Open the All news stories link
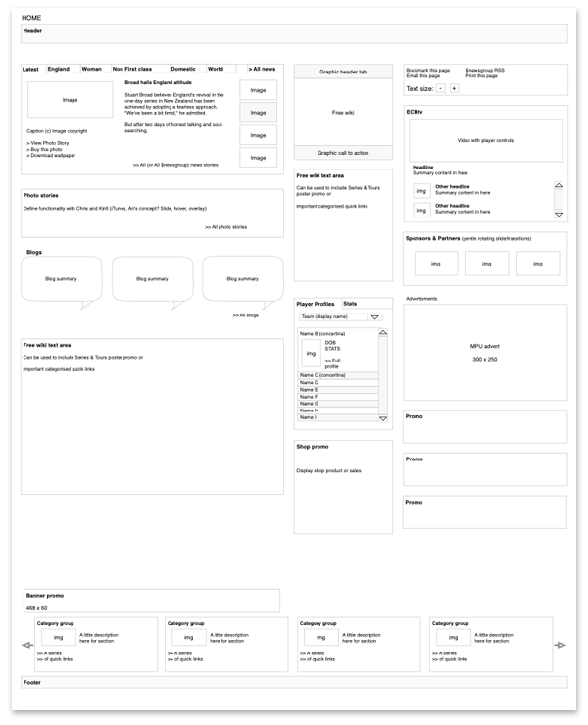 point(175,165)
